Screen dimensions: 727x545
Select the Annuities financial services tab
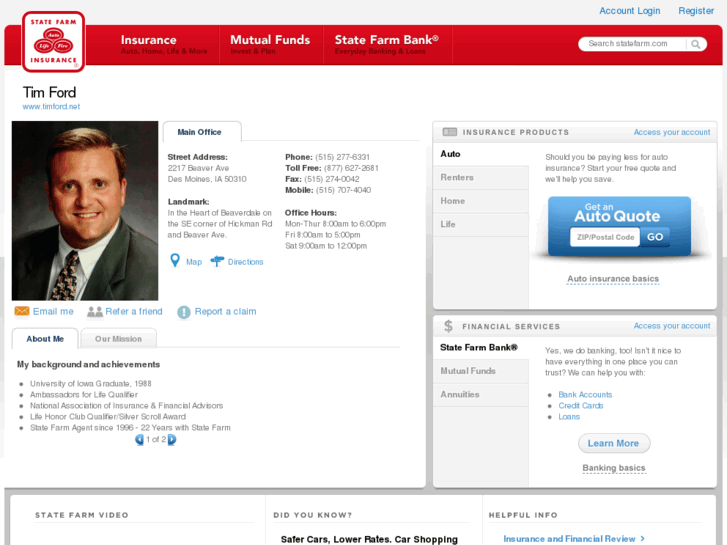(481, 395)
